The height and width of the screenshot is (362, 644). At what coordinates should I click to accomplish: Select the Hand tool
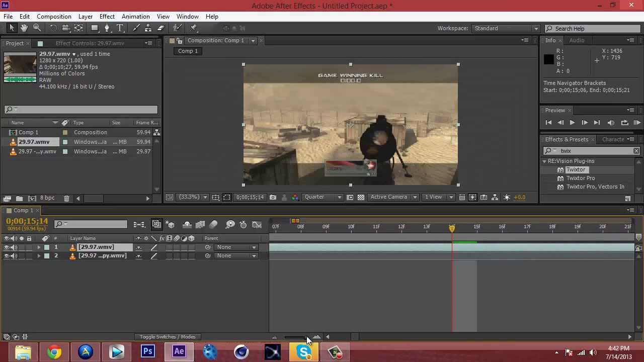point(24,28)
